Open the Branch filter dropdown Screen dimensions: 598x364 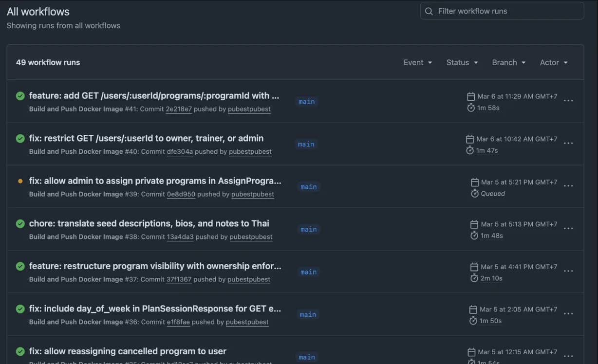pos(509,62)
